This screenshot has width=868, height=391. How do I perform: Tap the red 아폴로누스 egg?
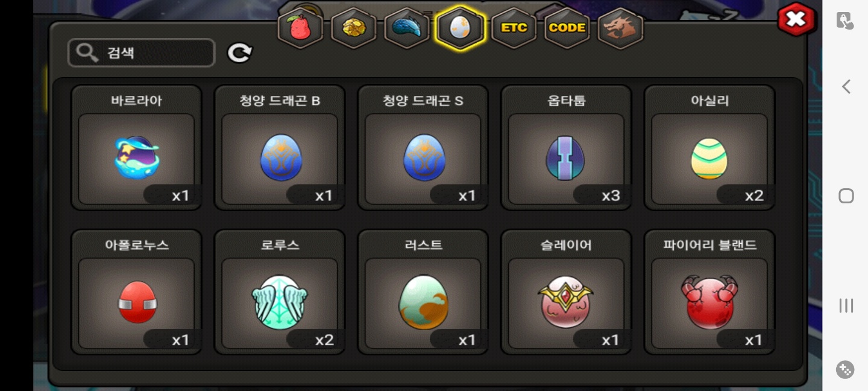coord(136,292)
